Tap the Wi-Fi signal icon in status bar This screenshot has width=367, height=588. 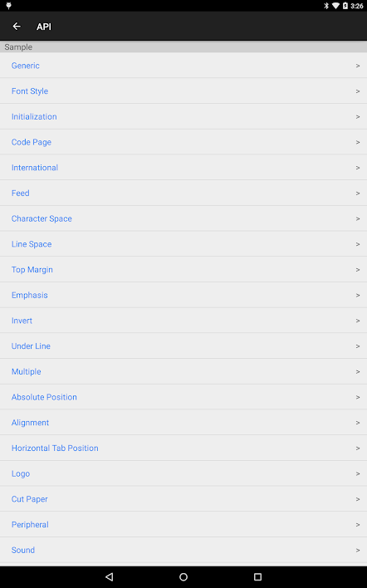335,6
